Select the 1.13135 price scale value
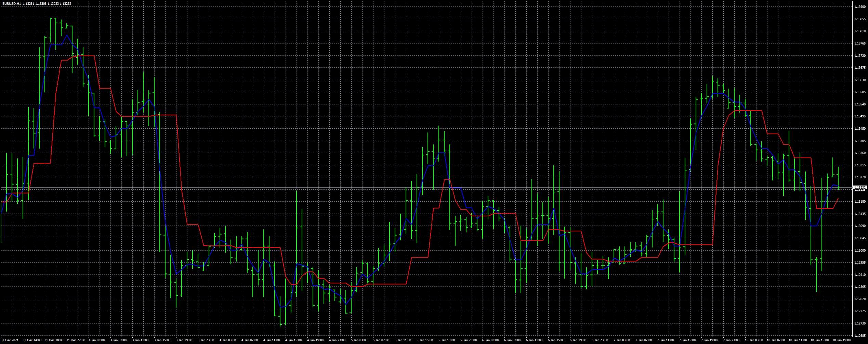This screenshot has height=344, width=868. pos(860,214)
